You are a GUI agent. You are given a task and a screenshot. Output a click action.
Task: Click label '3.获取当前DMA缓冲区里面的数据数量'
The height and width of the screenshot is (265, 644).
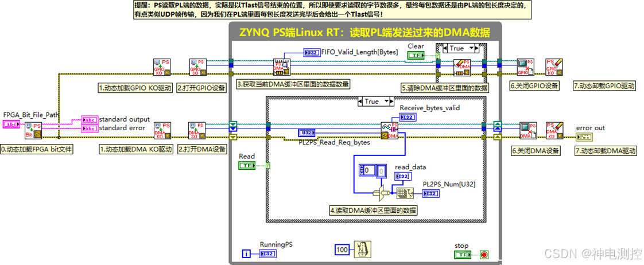pos(293,85)
